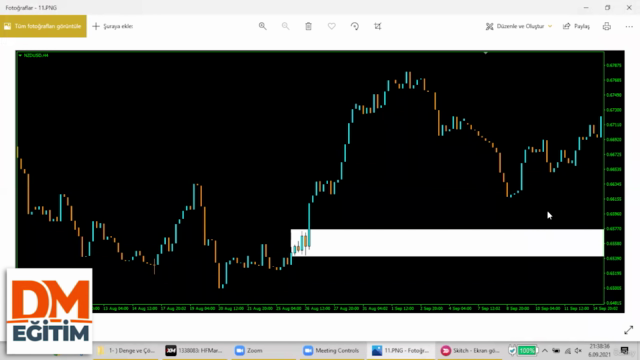640x360 pixels.
Task: Click the network tray icon
Action: (x=567, y=351)
